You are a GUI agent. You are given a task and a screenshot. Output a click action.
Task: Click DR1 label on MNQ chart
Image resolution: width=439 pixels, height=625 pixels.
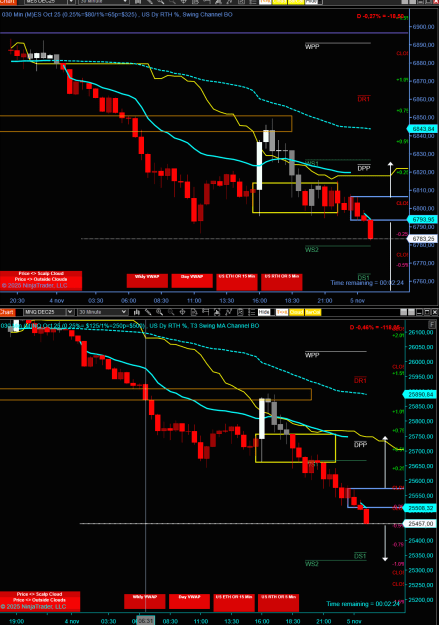(360, 381)
